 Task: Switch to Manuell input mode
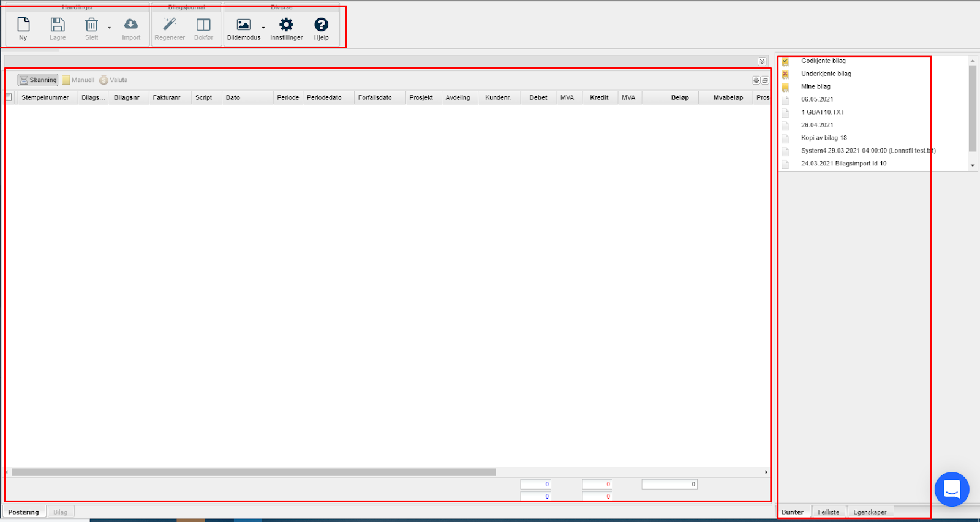click(78, 80)
